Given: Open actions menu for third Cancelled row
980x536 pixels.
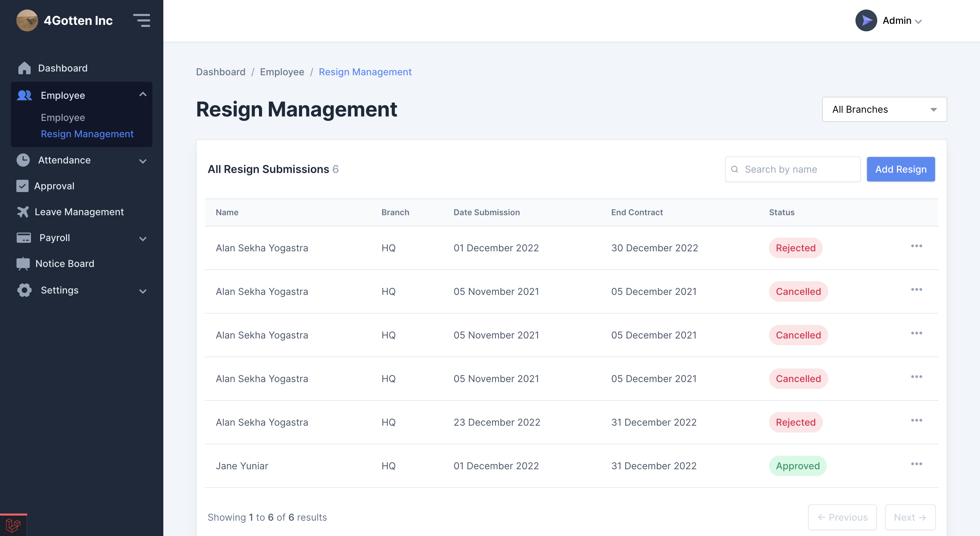Looking at the screenshot, I should pos(916,377).
